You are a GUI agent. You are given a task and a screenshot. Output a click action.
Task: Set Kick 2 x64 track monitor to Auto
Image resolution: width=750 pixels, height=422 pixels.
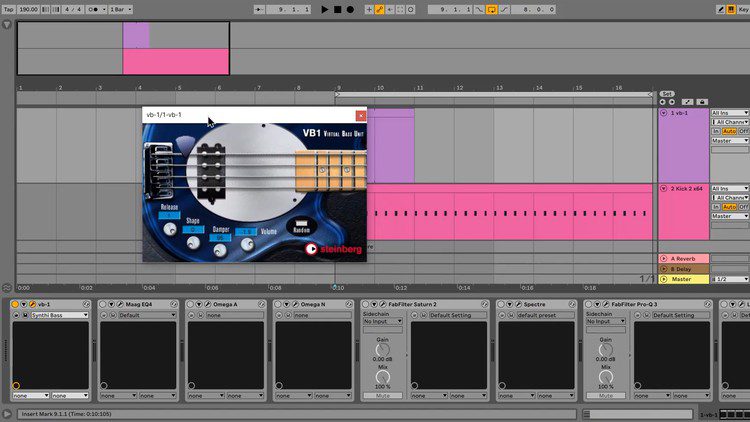[729, 207]
